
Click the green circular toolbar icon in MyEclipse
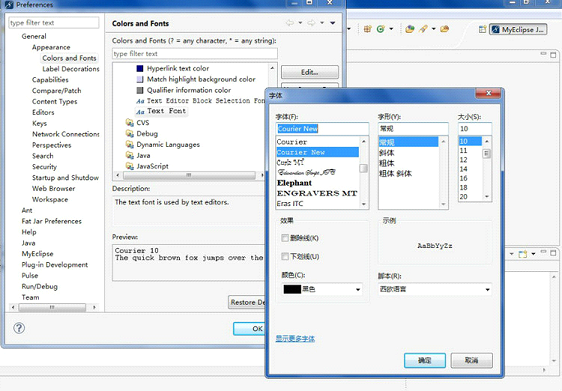[381, 29]
